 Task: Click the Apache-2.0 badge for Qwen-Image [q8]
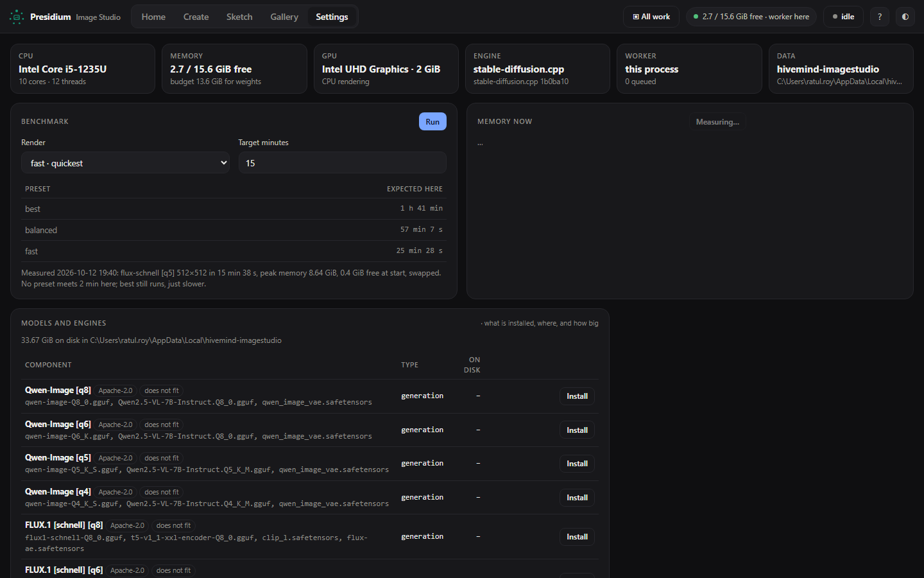[116, 390]
